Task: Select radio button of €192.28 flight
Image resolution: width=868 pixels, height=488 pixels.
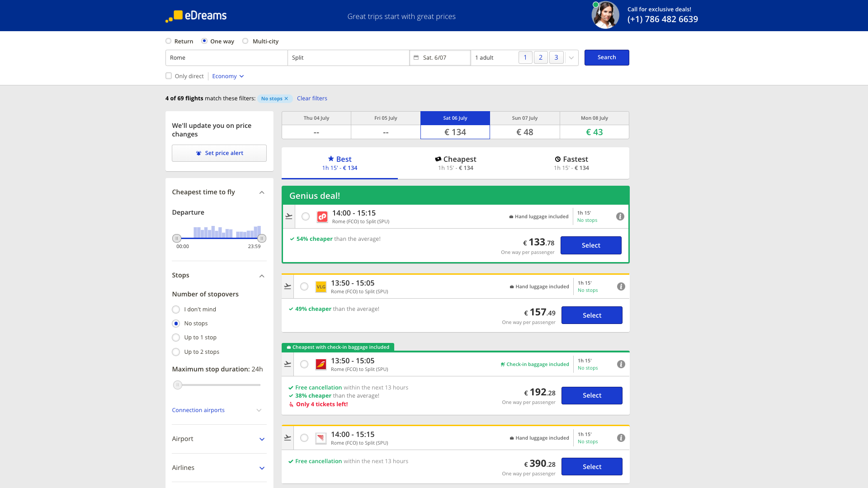Action: click(x=304, y=364)
